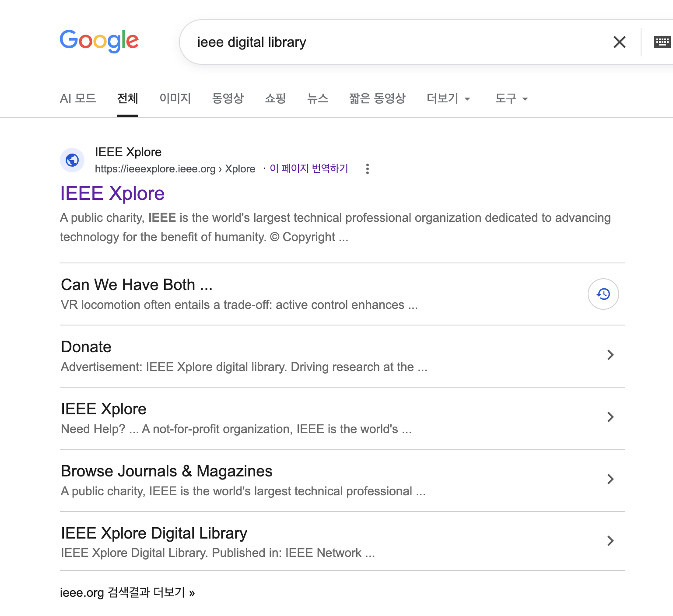Viewport: 673px width, 616px height.
Task: Expand chevron on IEEE Xplore 'Need Help?' row
Action: [x=610, y=417]
